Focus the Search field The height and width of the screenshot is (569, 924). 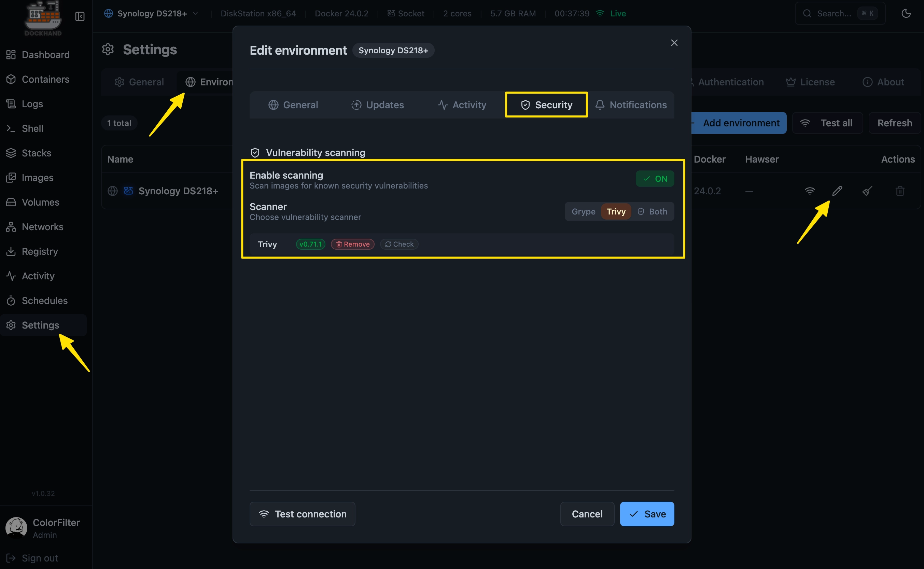tap(840, 14)
